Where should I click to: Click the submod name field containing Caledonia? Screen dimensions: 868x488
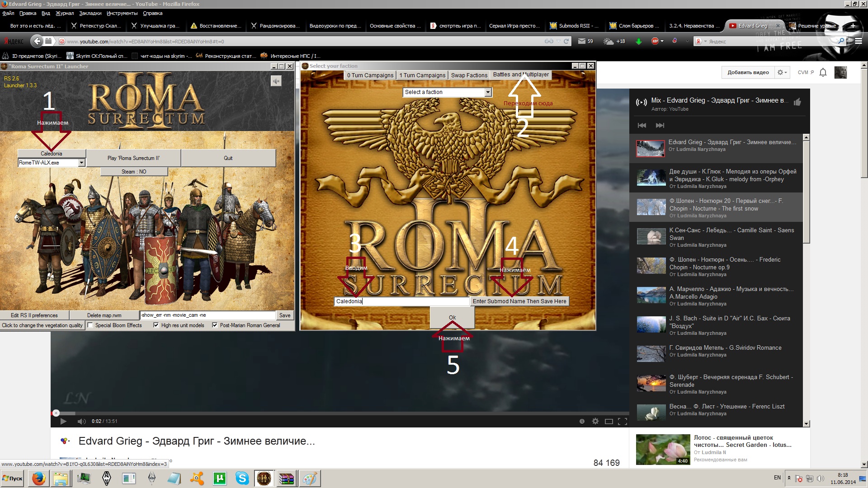pos(402,301)
